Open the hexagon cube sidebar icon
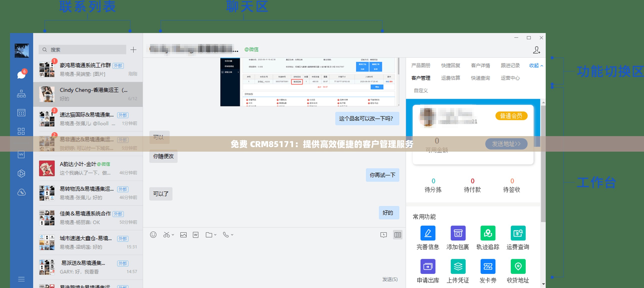644x288 pixels. (x=21, y=173)
